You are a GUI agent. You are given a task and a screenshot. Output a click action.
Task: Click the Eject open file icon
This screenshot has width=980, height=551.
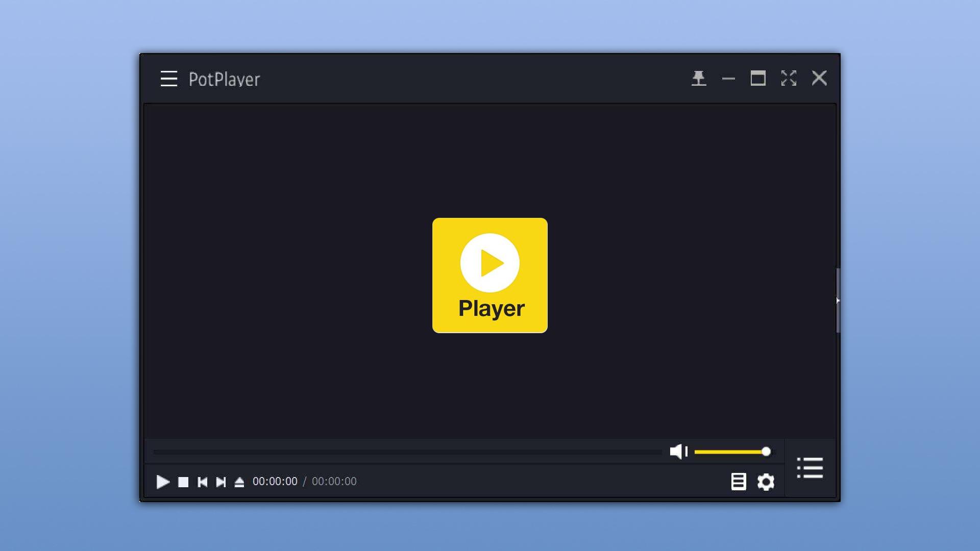coord(239,482)
